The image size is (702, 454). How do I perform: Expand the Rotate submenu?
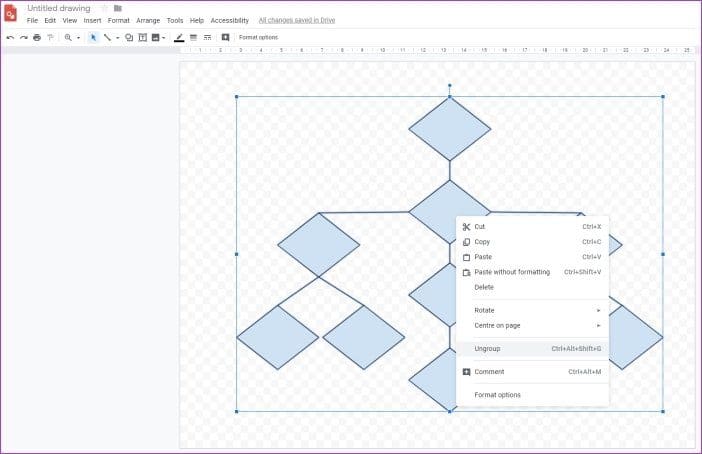[532, 310]
